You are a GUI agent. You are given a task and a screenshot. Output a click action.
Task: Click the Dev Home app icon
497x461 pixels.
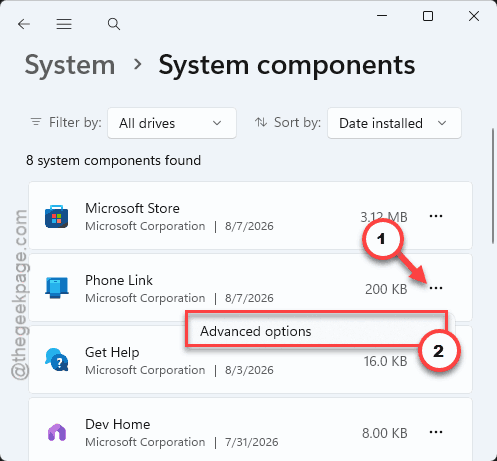(57, 432)
